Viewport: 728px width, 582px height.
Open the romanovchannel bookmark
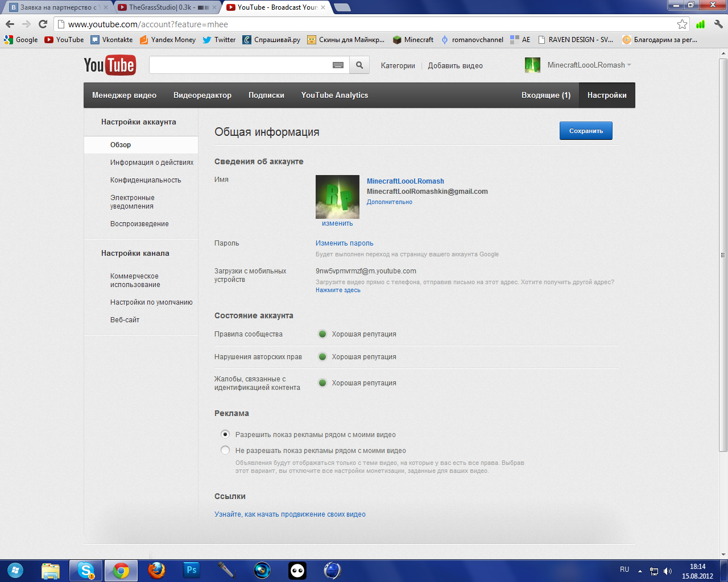pos(472,40)
